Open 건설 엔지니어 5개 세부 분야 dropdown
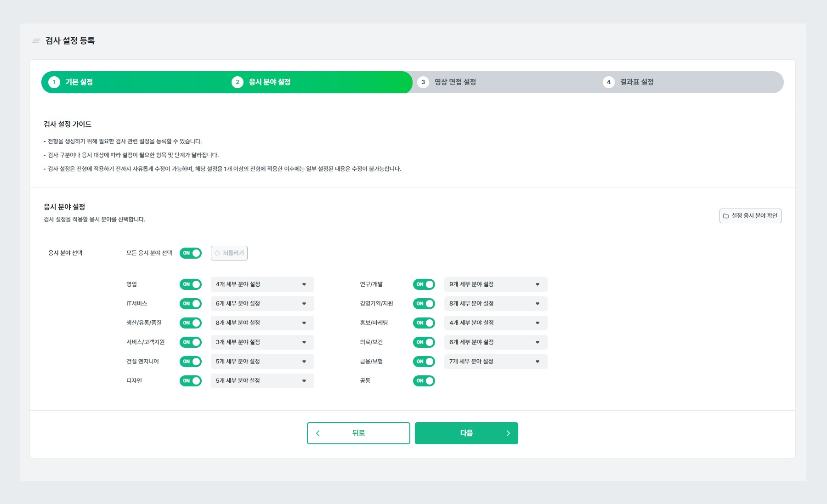 [x=262, y=362]
